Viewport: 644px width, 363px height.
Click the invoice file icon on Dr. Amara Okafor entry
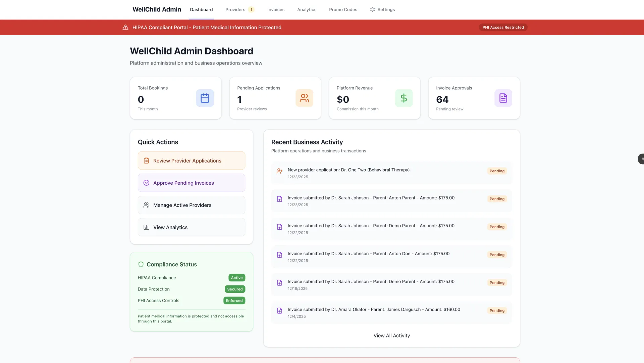[x=280, y=311]
